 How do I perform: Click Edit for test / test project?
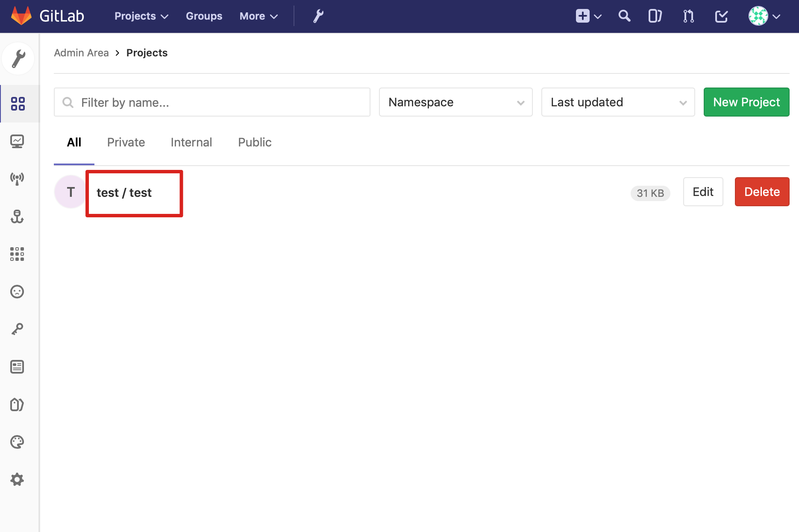click(x=703, y=192)
